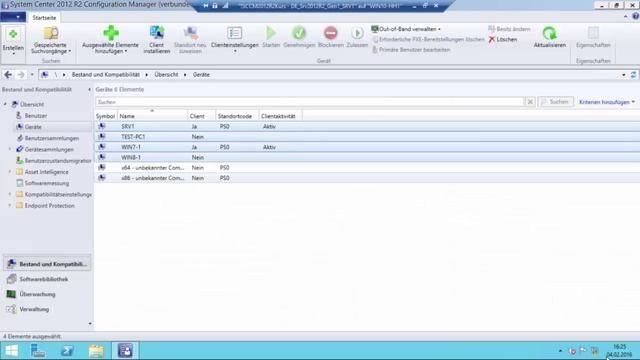The width and height of the screenshot is (640, 360).
Task: Open Out-of-Band verwalten dropdown
Action: (406, 29)
